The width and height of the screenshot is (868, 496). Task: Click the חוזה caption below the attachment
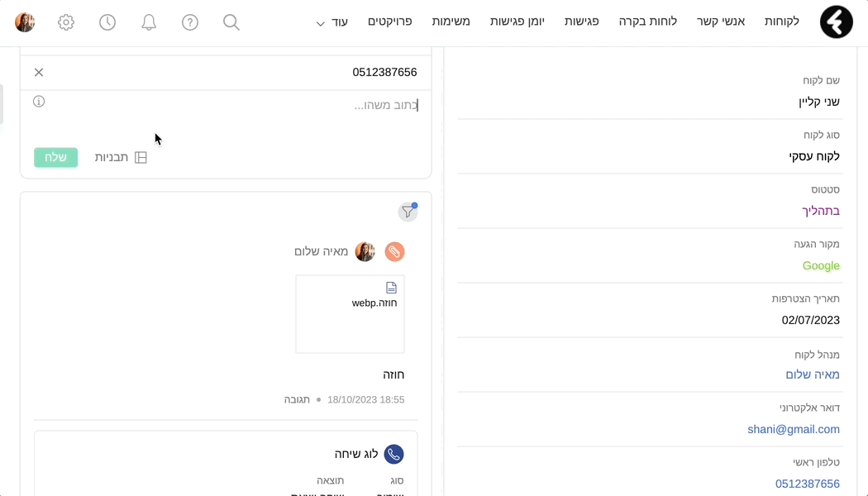tap(393, 374)
